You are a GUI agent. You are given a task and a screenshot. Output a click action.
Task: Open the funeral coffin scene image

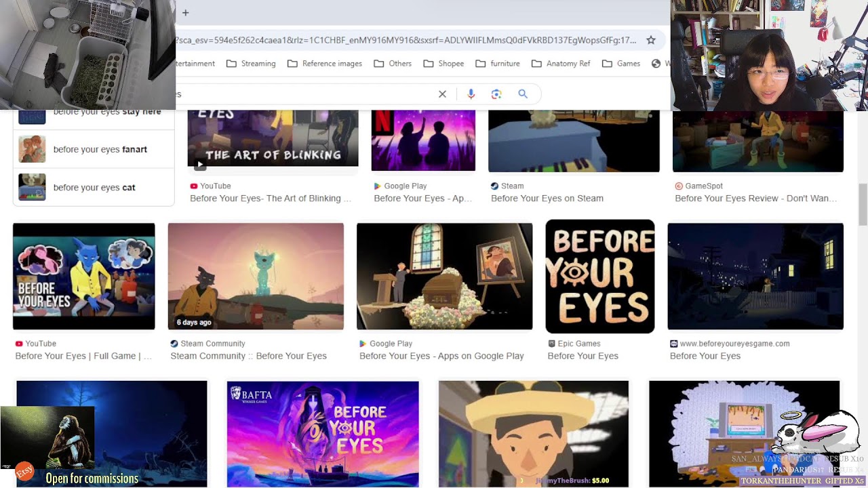445,277
